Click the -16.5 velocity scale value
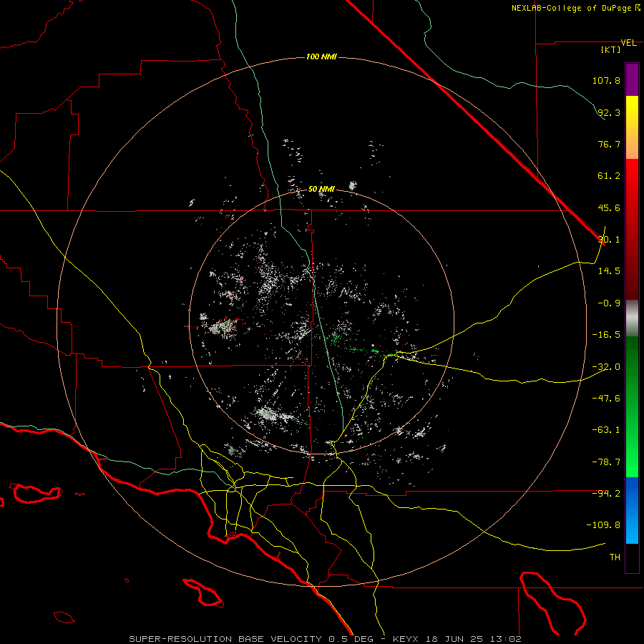Screen dimensions: 644x644 coord(606,335)
